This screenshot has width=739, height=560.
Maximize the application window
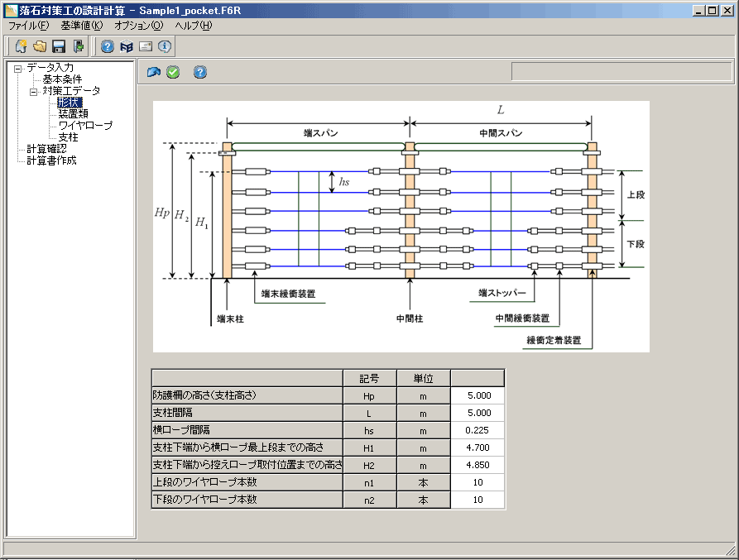tap(713, 10)
